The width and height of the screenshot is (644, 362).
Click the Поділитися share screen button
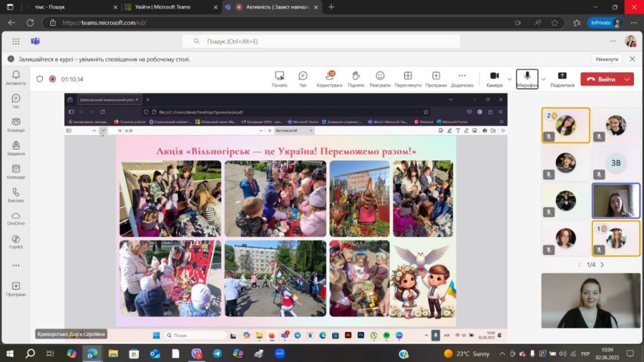coord(562,79)
